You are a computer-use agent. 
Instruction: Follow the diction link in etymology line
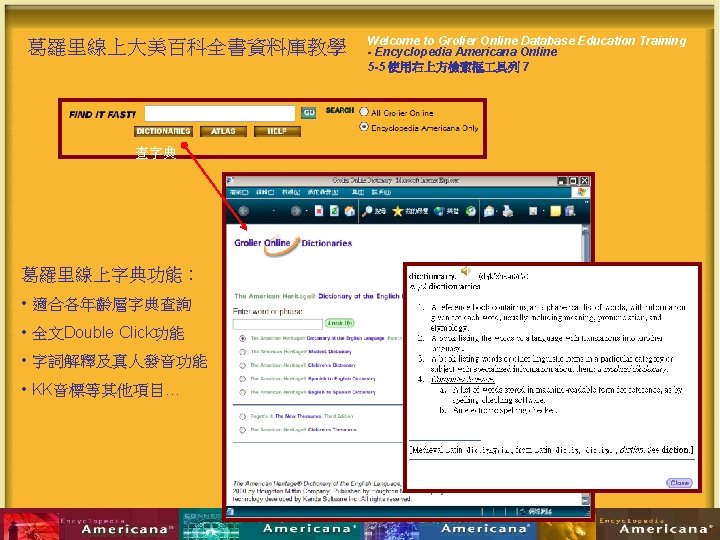pos(675,450)
